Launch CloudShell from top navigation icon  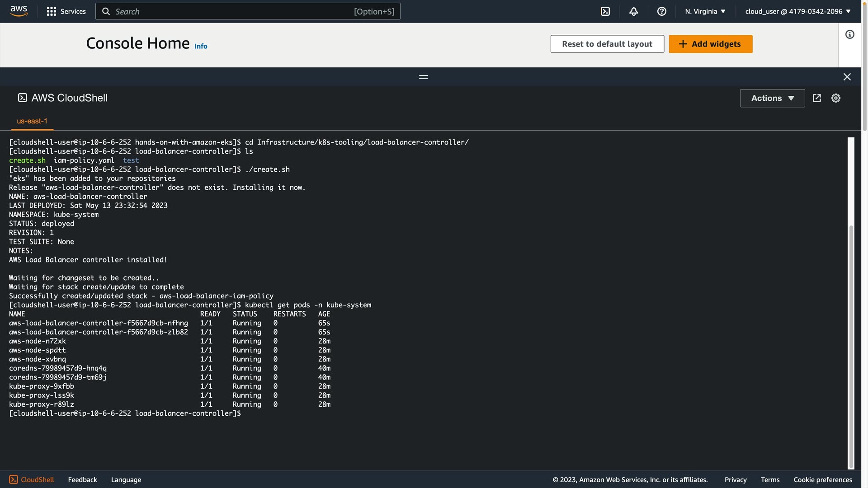click(605, 11)
